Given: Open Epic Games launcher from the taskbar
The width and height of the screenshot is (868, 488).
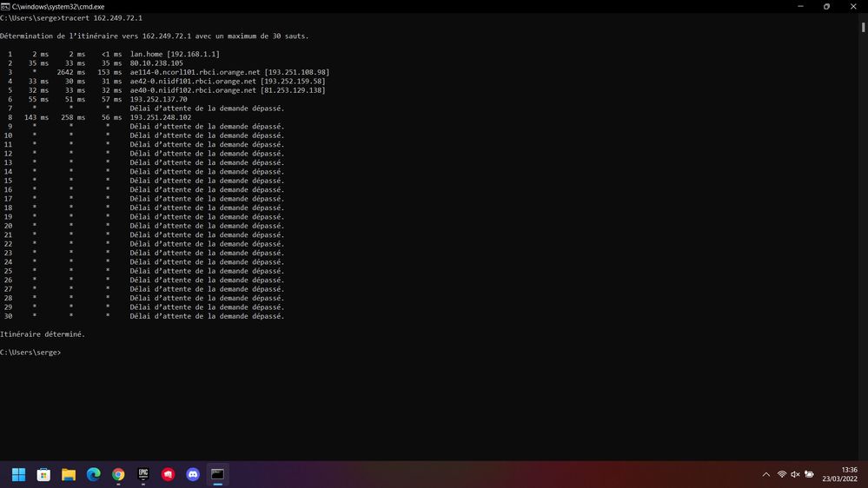Looking at the screenshot, I should (143, 474).
